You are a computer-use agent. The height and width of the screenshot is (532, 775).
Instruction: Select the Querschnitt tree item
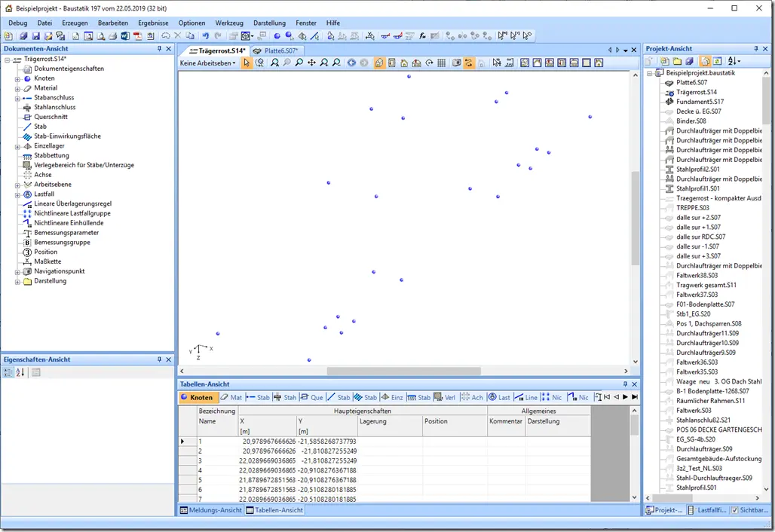point(51,117)
